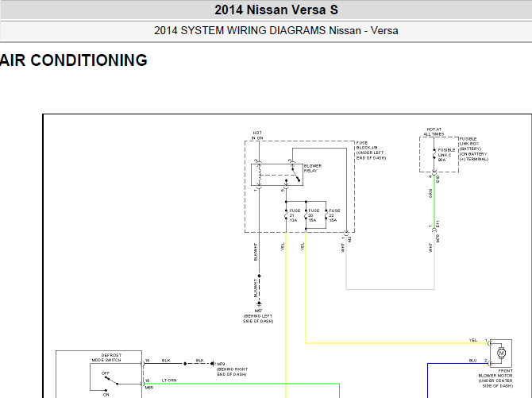The height and width of the screenshot is (398, 532).
Task: Click the 'E11' connector label
Action: pyautogui.click(x=438, y=224)
